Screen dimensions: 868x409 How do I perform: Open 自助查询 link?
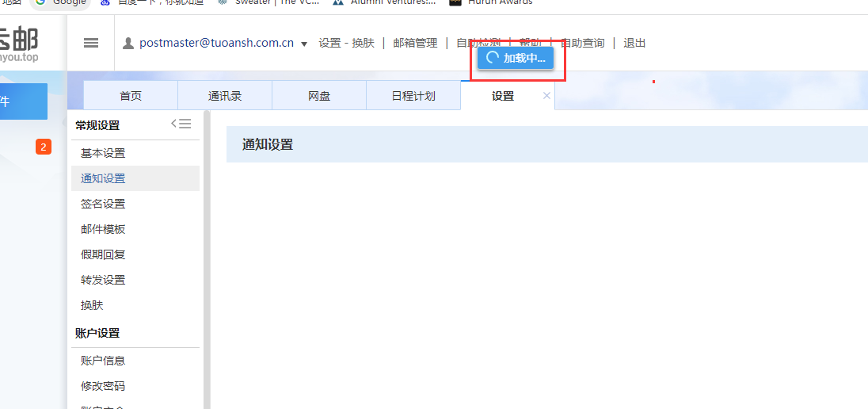click(x=582, y=43)
